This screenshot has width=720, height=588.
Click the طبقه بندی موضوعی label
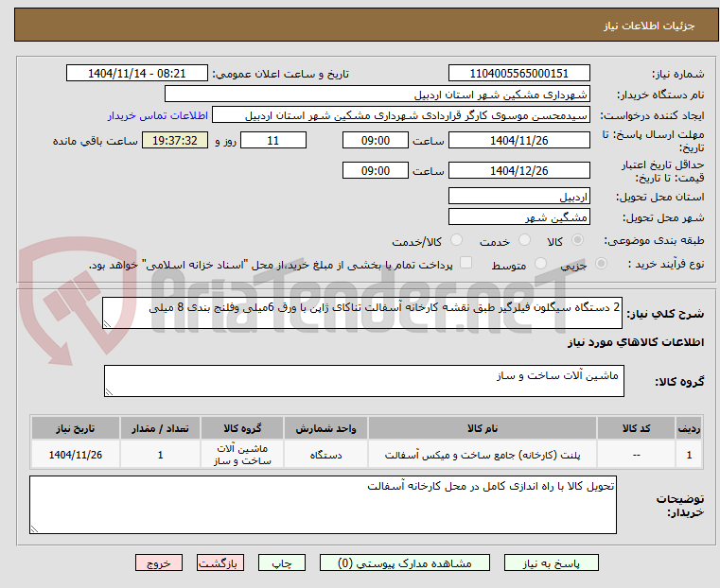[654, 240]
